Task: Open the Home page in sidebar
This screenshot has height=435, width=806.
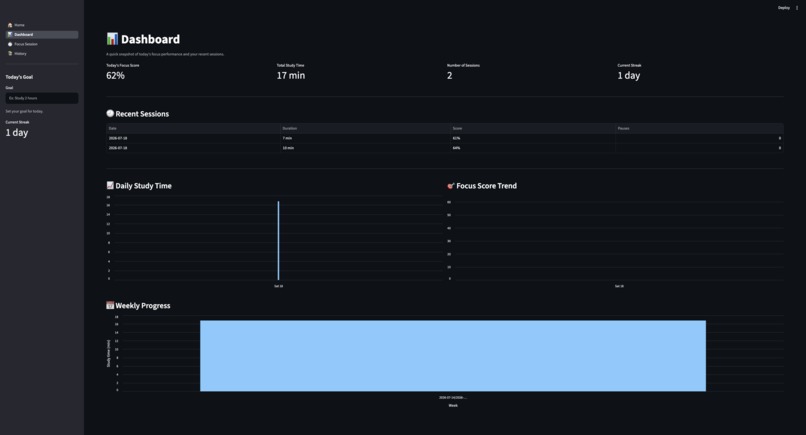Action: point(42,25)
